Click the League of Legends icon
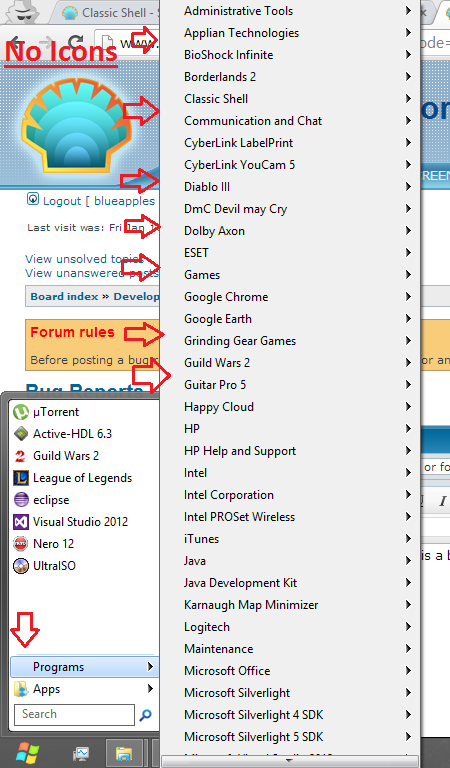 (x=21, y=478)
